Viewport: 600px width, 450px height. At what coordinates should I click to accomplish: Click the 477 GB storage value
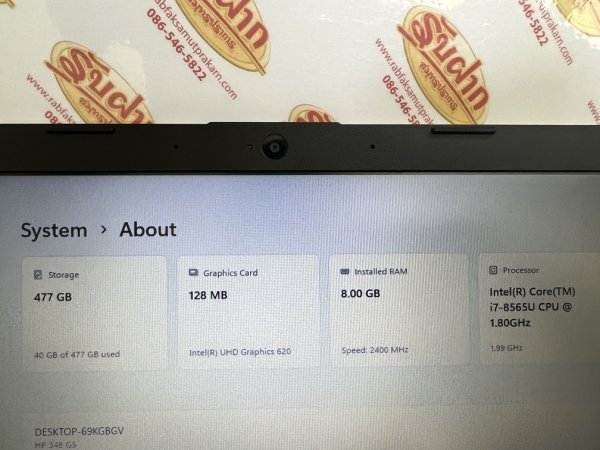point(53,297)
